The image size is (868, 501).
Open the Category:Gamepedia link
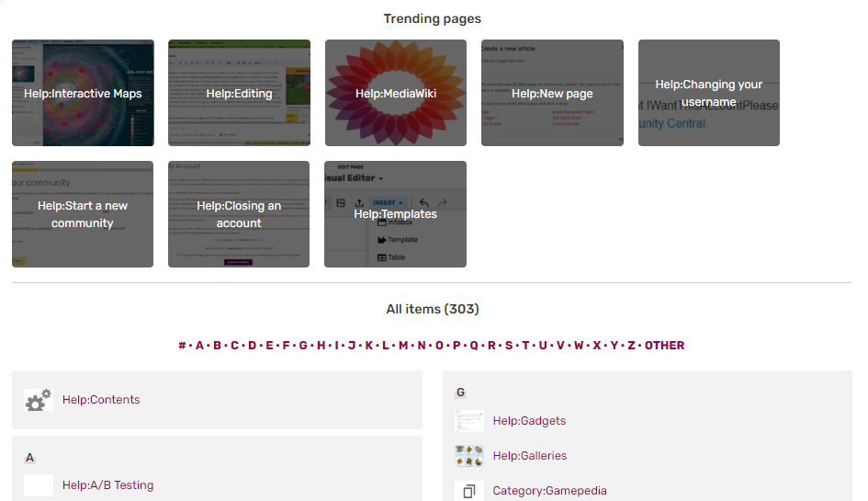click(x=549, y=491)
